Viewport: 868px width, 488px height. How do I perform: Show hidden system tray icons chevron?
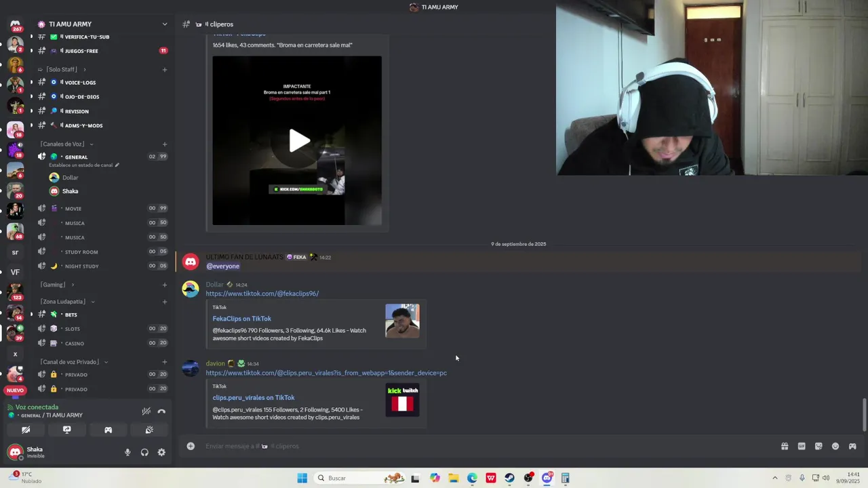point(774,478)
